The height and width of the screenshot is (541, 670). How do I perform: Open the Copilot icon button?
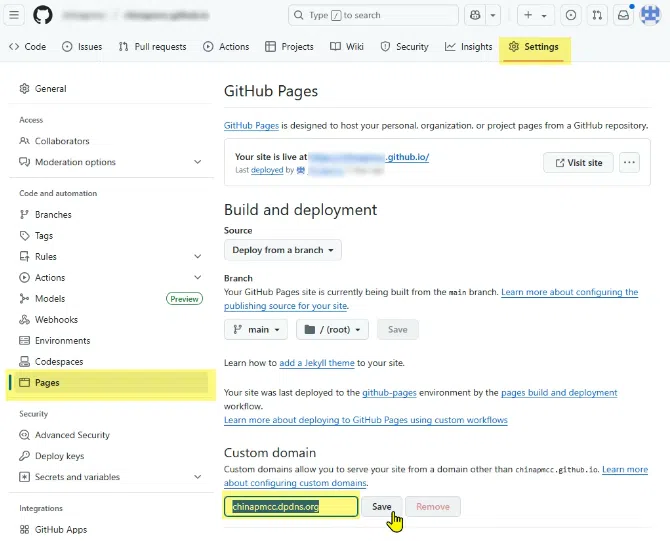(x=475, y=15)
